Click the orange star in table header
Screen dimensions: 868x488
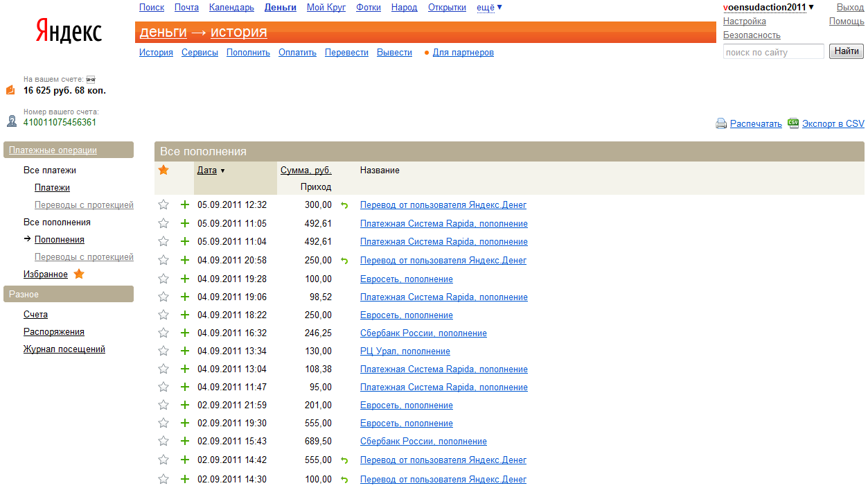163,170
